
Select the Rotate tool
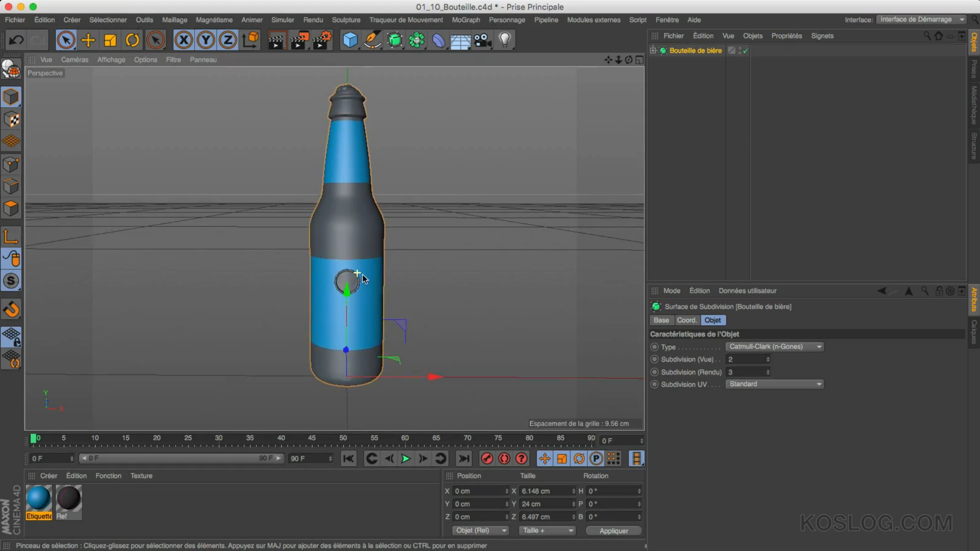point(132,39)
